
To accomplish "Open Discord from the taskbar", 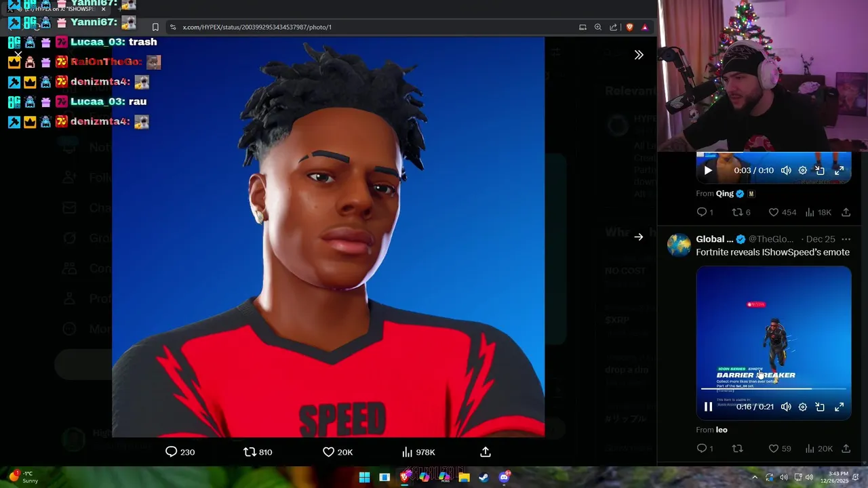I will tap(504, 477).
